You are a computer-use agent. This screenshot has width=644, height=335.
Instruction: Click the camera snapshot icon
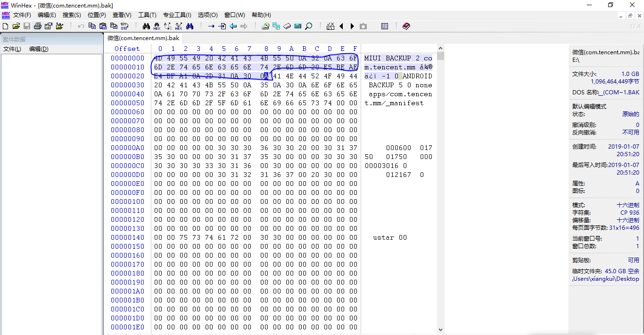coord(363,26)
